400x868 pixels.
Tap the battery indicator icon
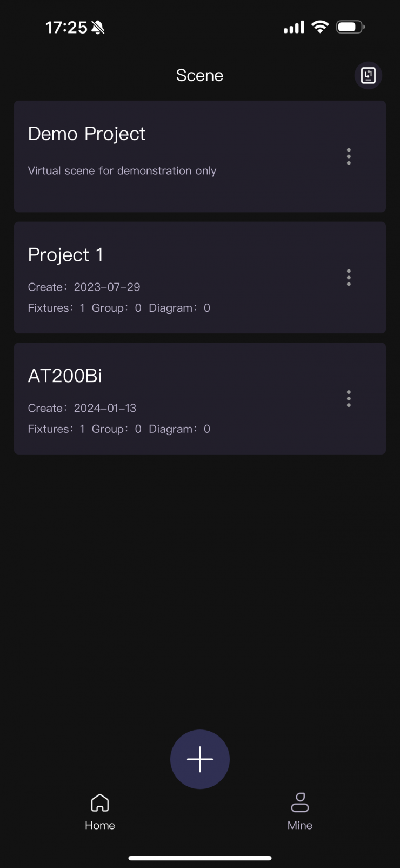tap(350, 27)
